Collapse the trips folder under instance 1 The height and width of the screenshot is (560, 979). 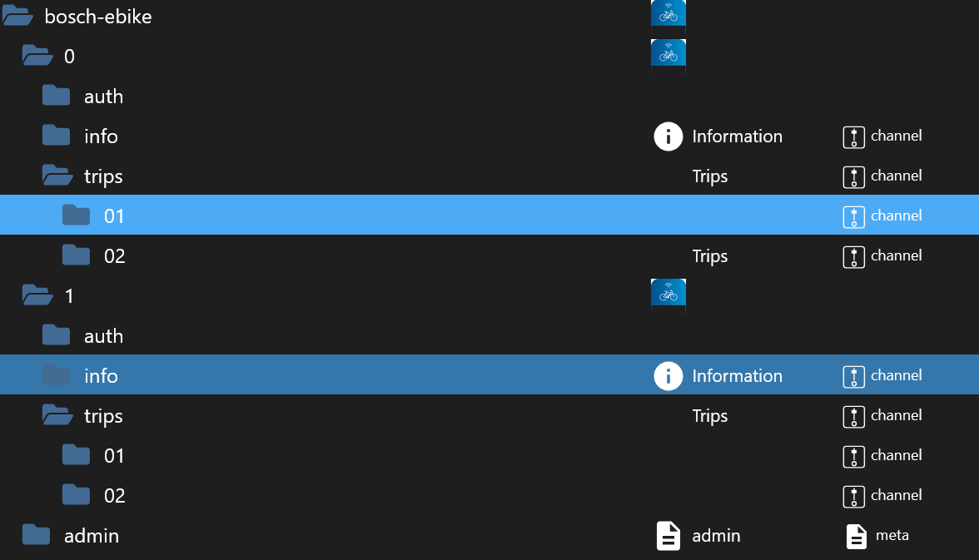(x=57, y=415)
